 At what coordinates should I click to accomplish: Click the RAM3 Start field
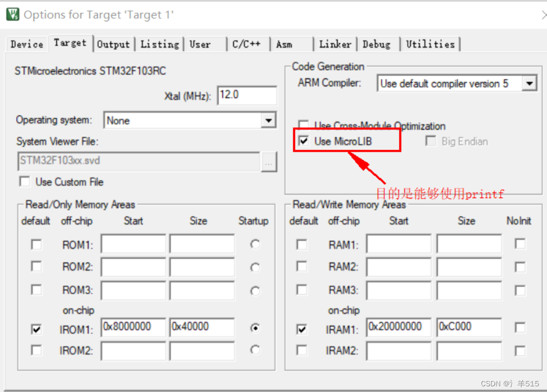[399, 290]
